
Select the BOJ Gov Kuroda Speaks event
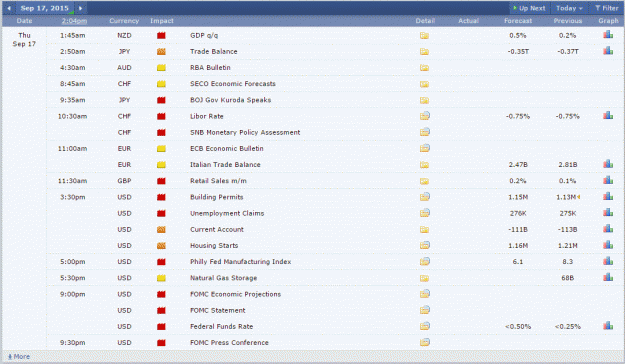coord(230,100)
